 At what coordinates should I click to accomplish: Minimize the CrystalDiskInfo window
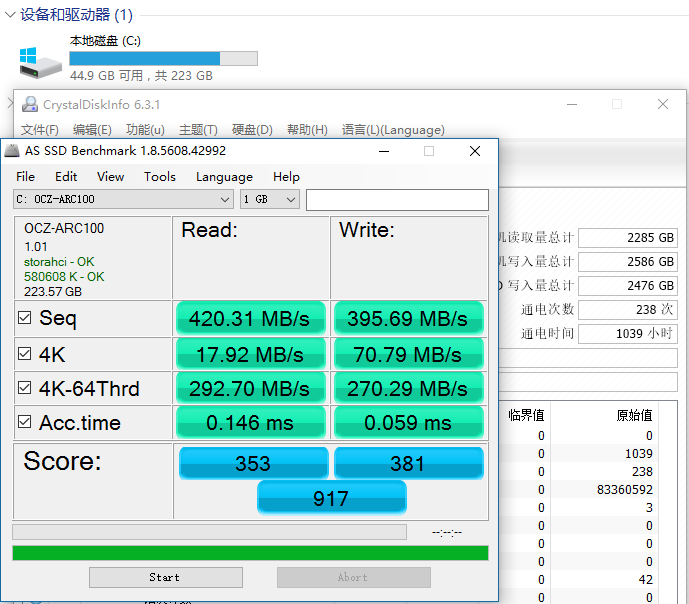click(x=572, y=104)
